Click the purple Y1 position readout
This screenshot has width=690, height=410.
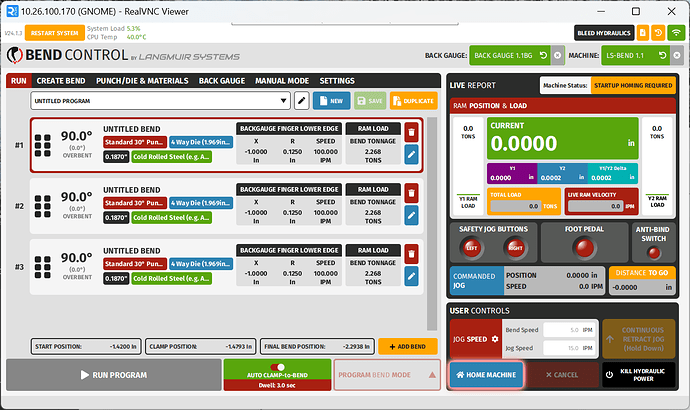512,173
